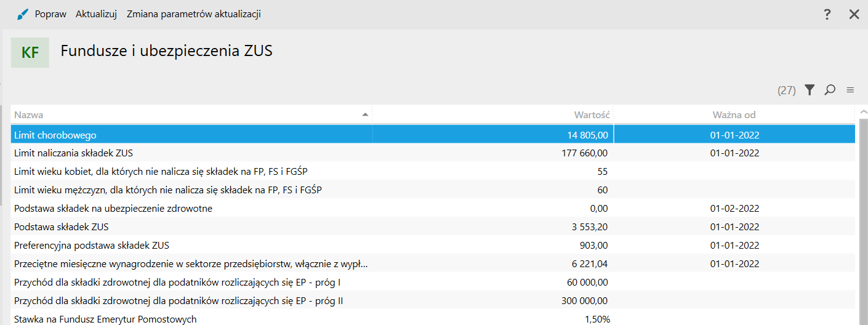Sort by the Wartość column header
This screenshot has height=325, width=868.
[492, 114]
